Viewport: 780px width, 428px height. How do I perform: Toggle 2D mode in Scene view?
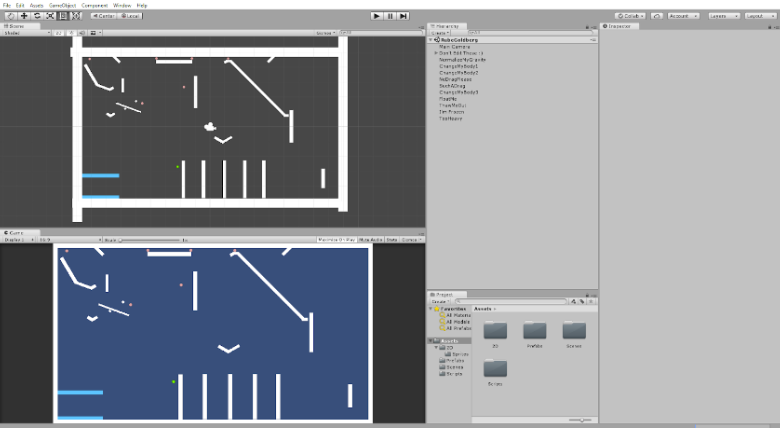(x=59, y=33)
